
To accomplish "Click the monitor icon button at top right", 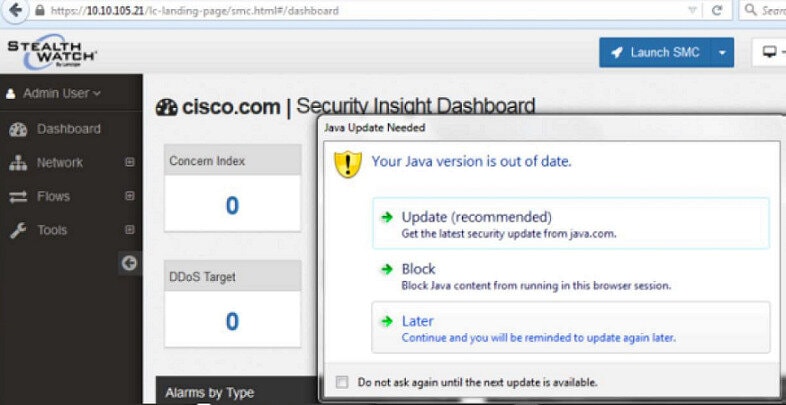I will (x=769, y=52).
